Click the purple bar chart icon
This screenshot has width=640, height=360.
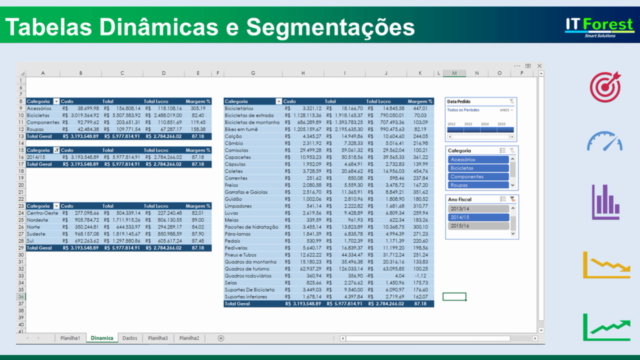(x=606, y=202)
